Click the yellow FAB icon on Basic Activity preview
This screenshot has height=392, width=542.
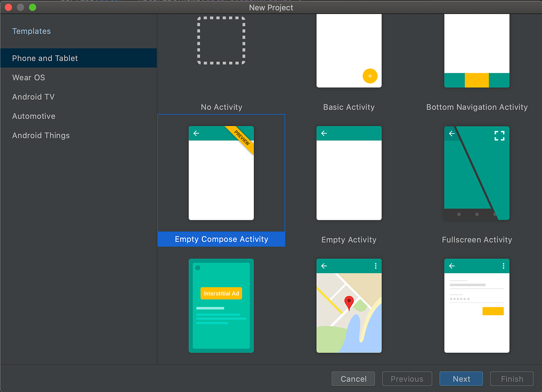370,76
